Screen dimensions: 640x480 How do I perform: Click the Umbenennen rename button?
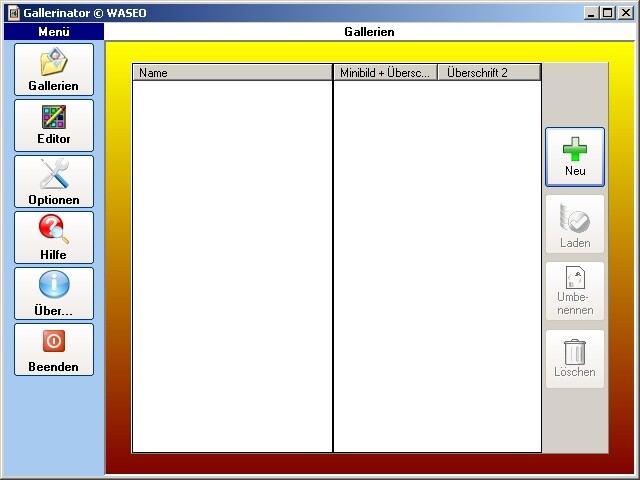pos(575,291)
